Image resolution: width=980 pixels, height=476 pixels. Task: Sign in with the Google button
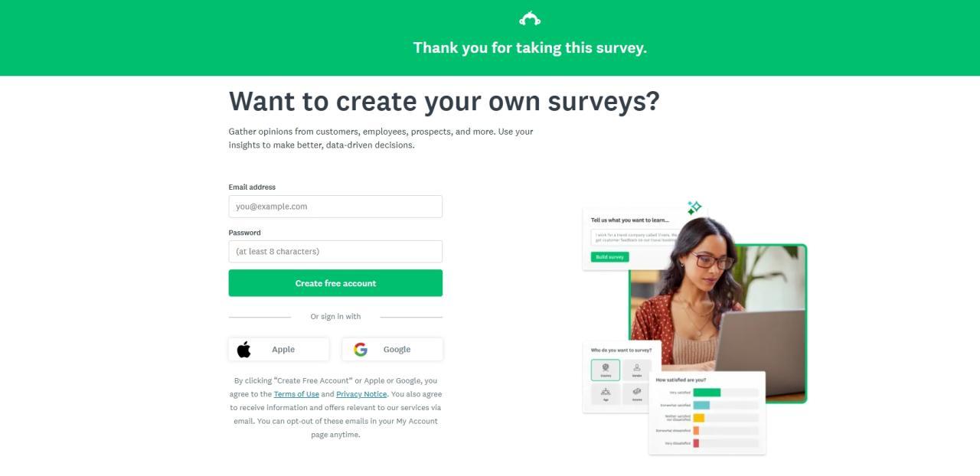coord(392,350)
